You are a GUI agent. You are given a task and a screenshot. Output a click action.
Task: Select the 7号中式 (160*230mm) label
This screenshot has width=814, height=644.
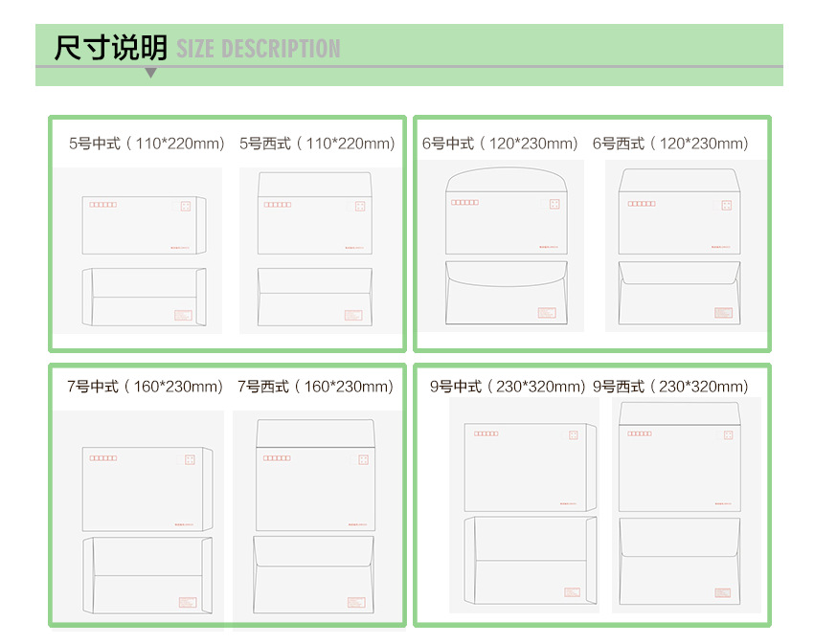145,386
